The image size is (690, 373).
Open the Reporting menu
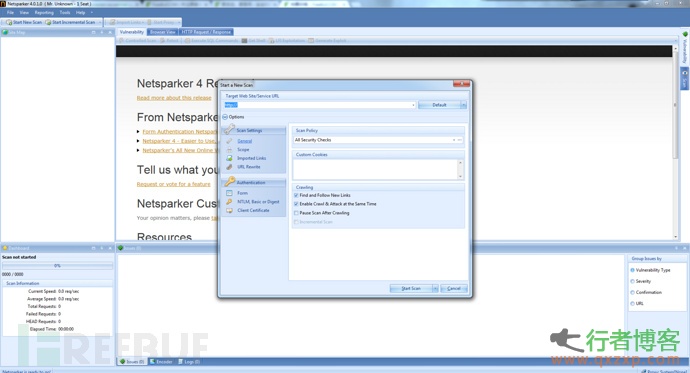click(44, 12)
